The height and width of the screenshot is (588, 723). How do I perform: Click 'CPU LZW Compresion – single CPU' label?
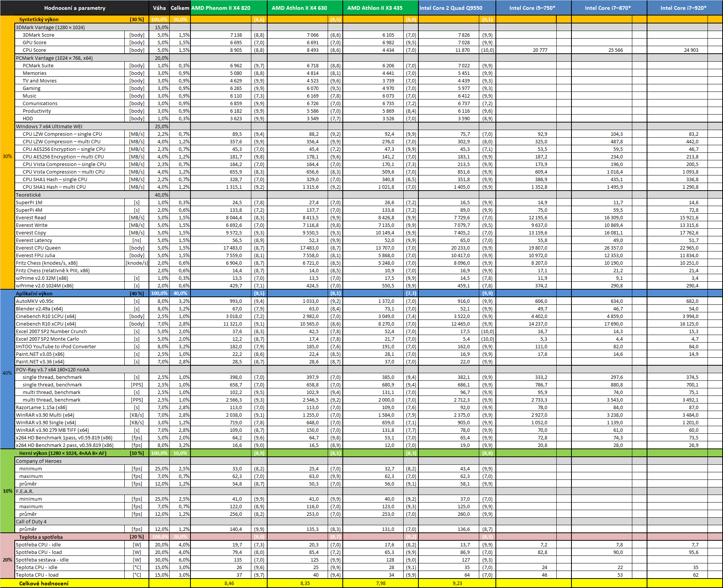pos(62,134)
